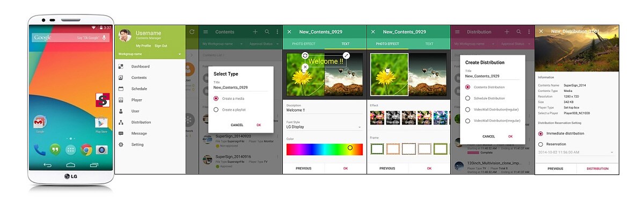The image size is (644, 204).
Task: Apply the Grayscale effect thumbnail
Action: [x=392, y=117]
